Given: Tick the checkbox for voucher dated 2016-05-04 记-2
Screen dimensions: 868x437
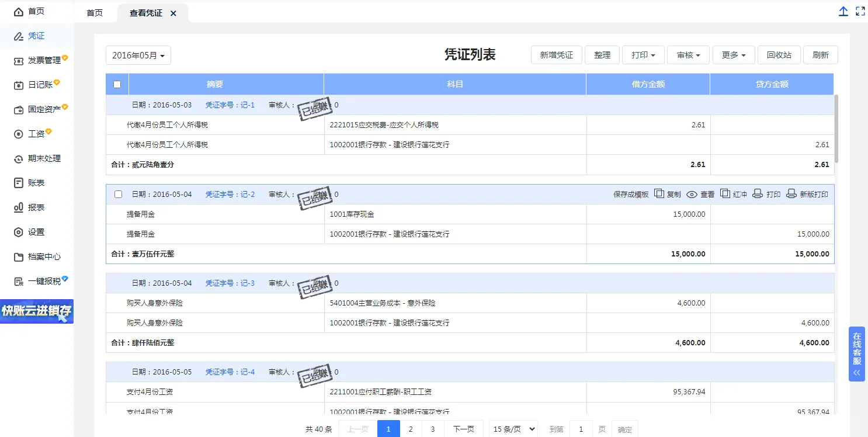Looking at the screenshot, I should [118, 194].
